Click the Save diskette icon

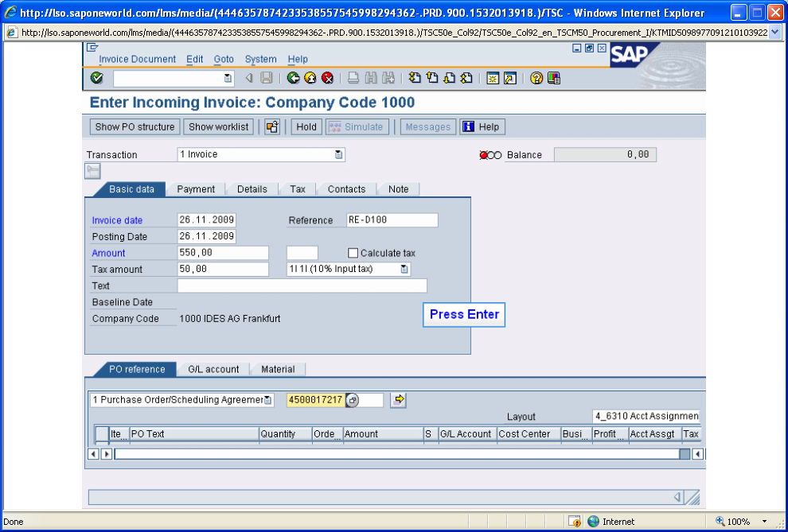click(267, 78)
